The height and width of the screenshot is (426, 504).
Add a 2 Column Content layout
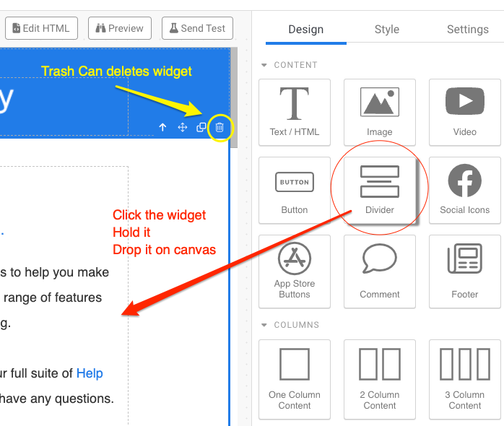click(380, 380)
